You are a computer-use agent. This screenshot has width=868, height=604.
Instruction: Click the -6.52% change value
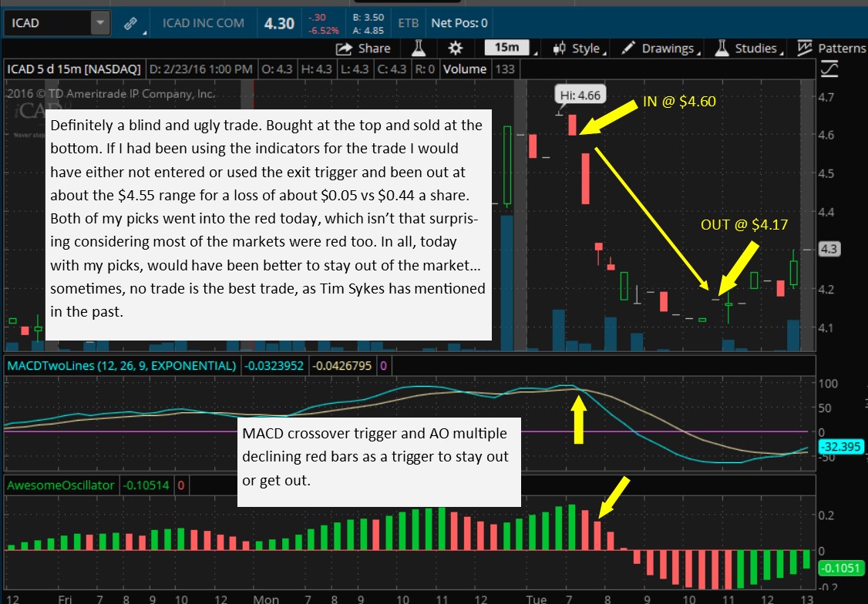tap(324, 30)
